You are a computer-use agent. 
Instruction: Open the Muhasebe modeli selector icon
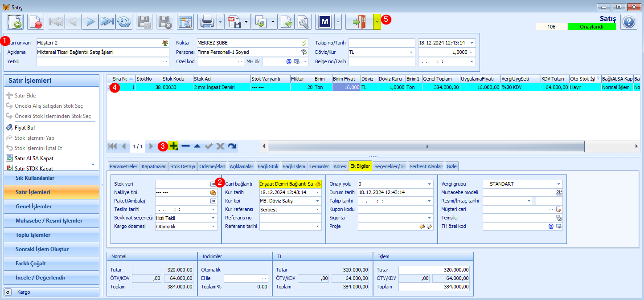[559, 192]
